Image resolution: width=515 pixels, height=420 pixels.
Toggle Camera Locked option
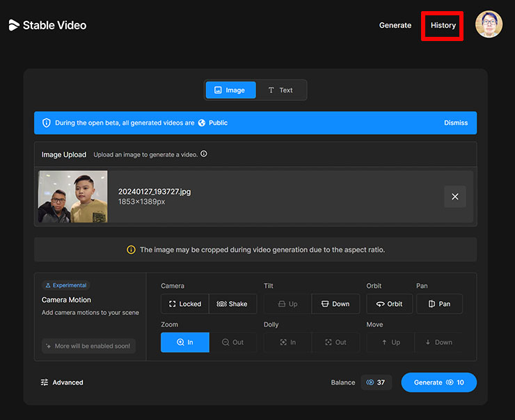[184, 304]
